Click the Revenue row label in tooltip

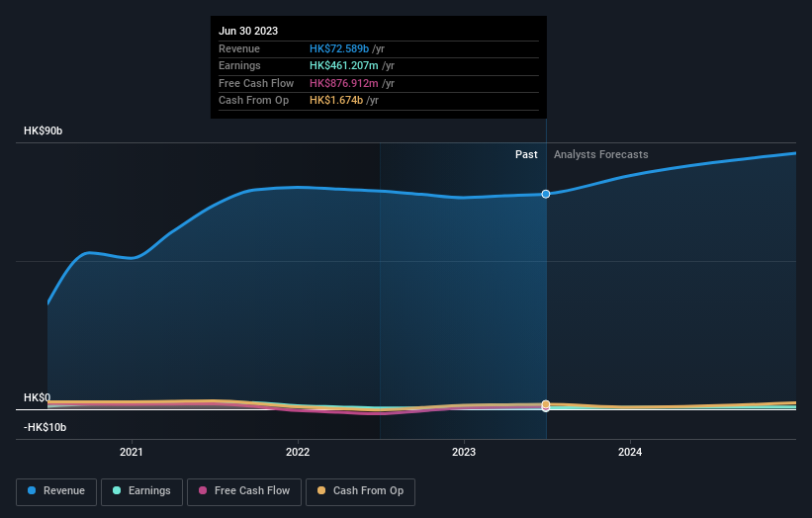click(x=239, y=48)
